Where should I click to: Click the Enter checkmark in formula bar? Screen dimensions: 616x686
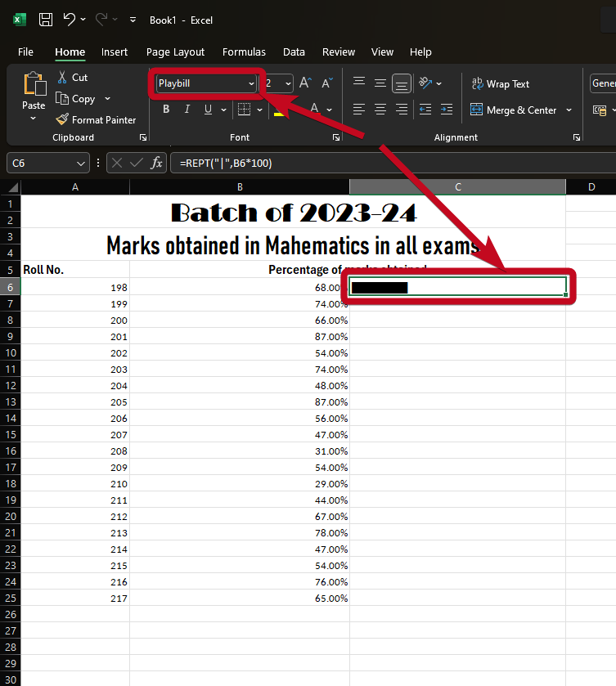tap(136, 164)
